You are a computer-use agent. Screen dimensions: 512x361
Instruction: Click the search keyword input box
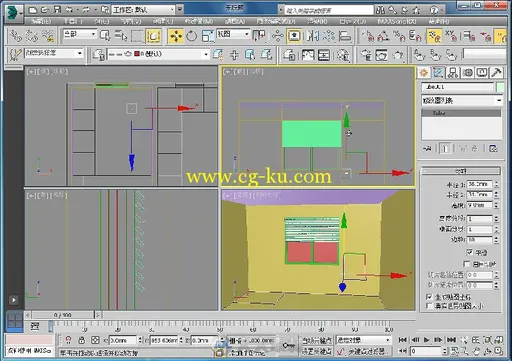click(x=329, y=10)
